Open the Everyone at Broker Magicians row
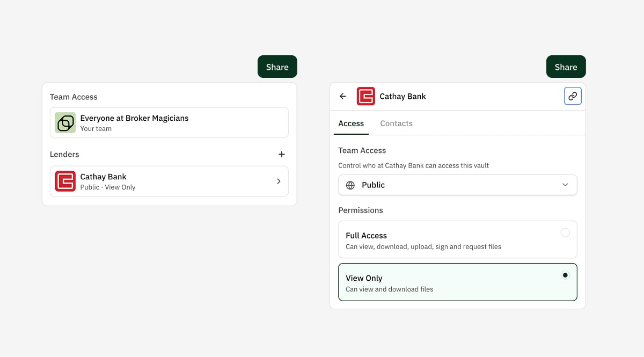 pos(169,123)
